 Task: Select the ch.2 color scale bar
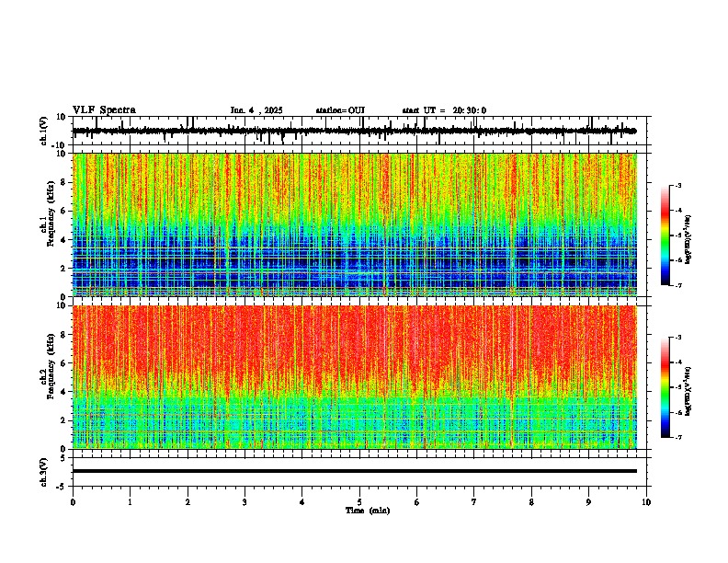click(665, 387)
